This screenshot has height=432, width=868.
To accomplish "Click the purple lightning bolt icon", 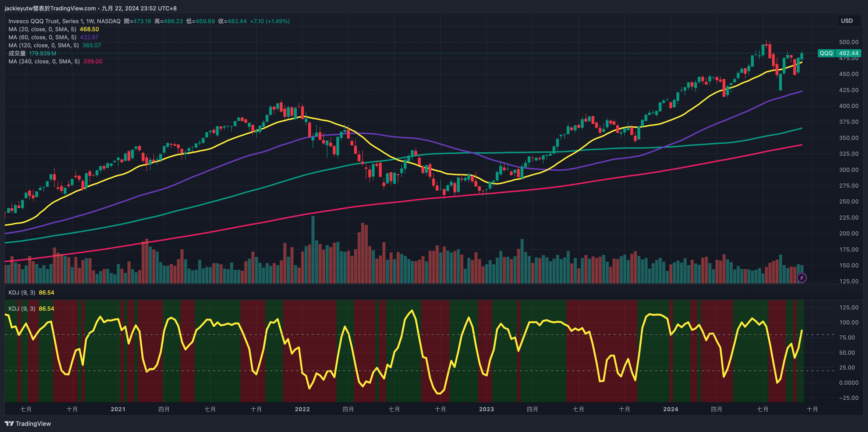I will click(x=802, y=278).
